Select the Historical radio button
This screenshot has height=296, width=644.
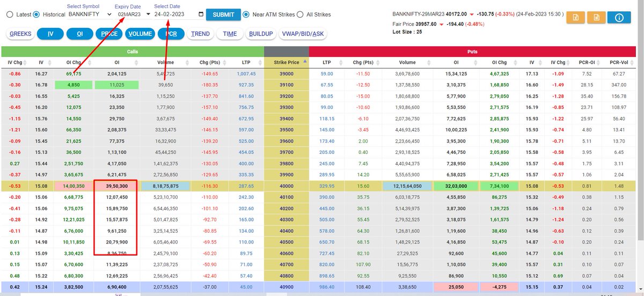coord(36,14)
